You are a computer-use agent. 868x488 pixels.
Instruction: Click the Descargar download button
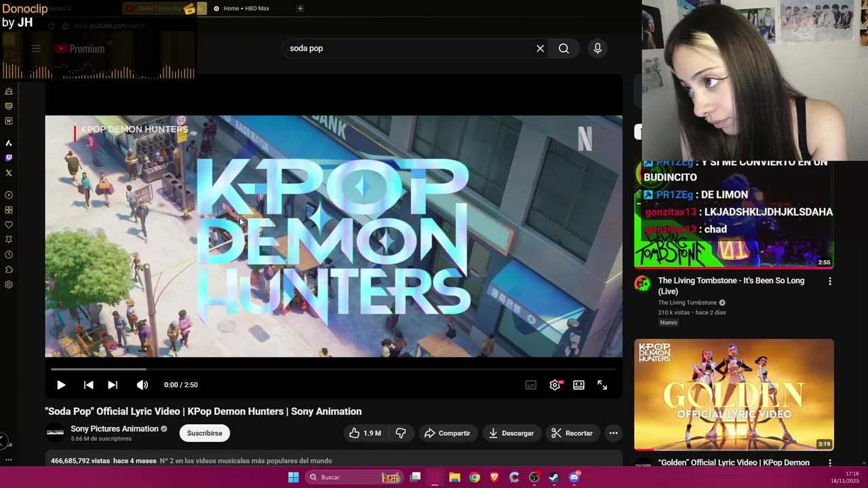pos(511,433)
